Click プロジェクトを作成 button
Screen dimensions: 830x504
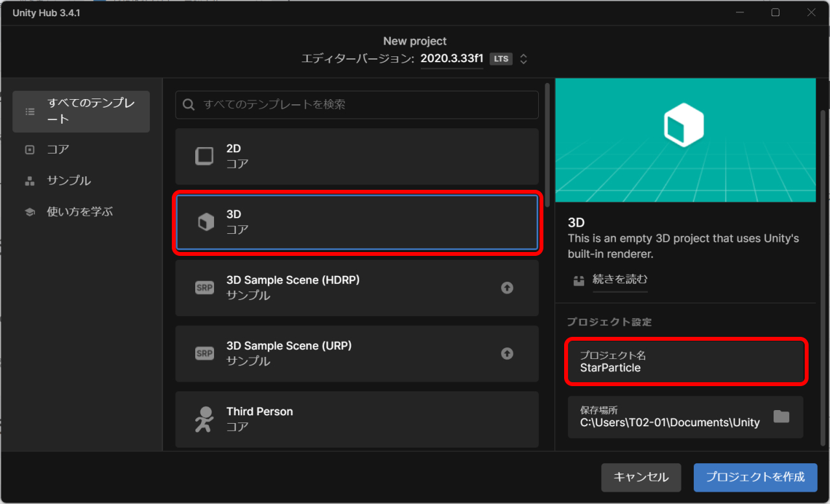(755, 477)
